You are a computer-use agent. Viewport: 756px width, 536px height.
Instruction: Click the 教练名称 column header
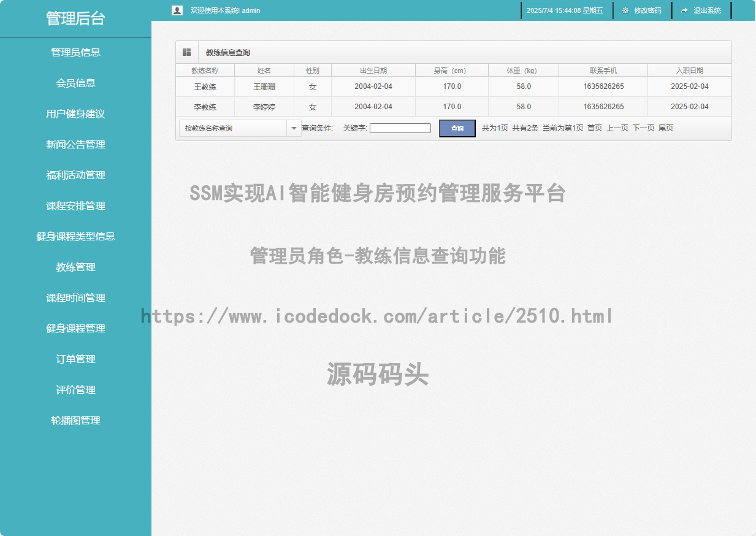205,71
